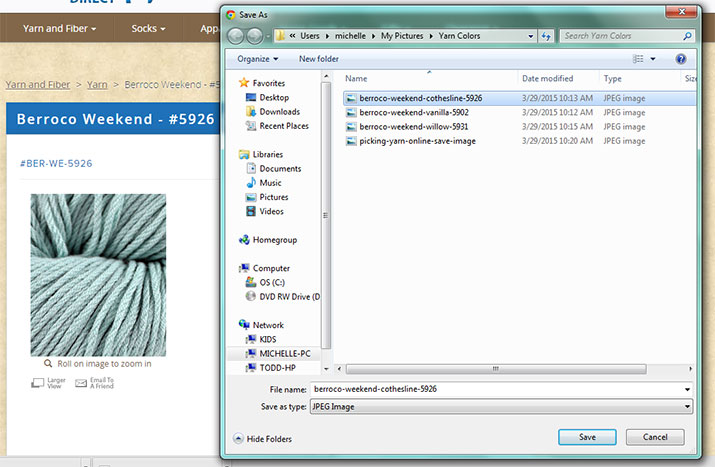Open the Organize menu
This screenshot has height=467, width=715.
coord(258,59)
